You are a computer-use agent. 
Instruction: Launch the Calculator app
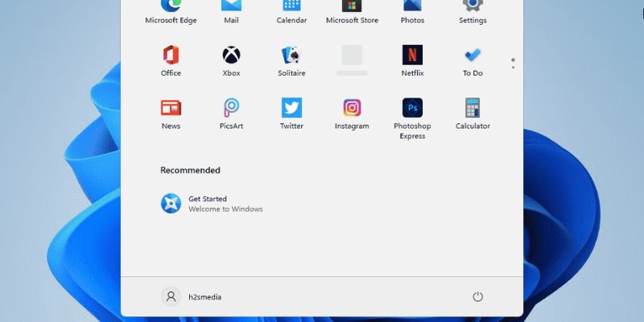pos(473,114)
